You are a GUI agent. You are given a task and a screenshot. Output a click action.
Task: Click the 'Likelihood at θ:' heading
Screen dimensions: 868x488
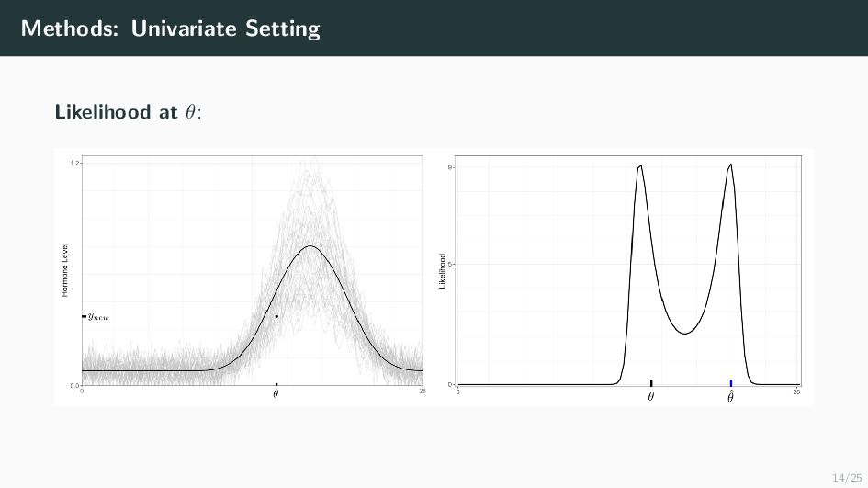[128, 112]
